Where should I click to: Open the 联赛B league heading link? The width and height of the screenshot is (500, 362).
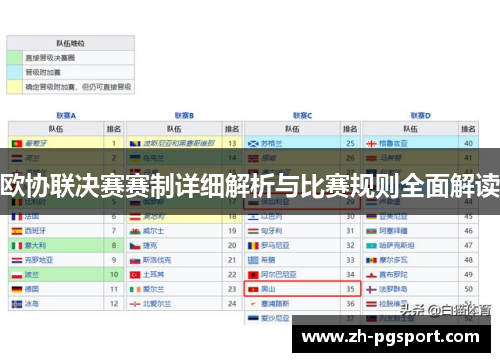click(184, 116)
